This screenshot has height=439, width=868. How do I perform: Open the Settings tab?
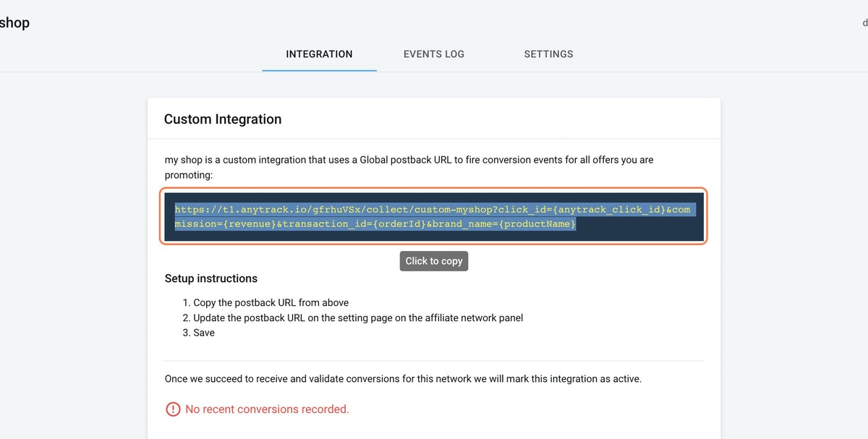click(x=548, y=54)
